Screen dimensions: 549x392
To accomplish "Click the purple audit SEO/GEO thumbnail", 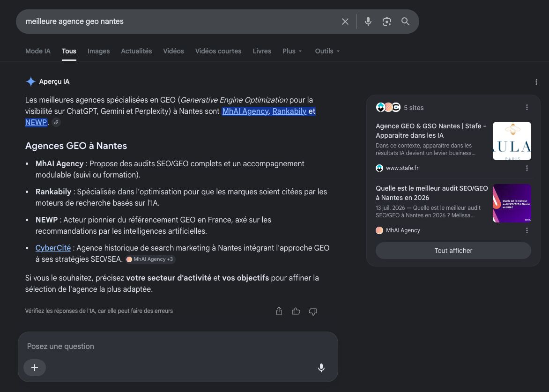I will [x=512, y=203].
